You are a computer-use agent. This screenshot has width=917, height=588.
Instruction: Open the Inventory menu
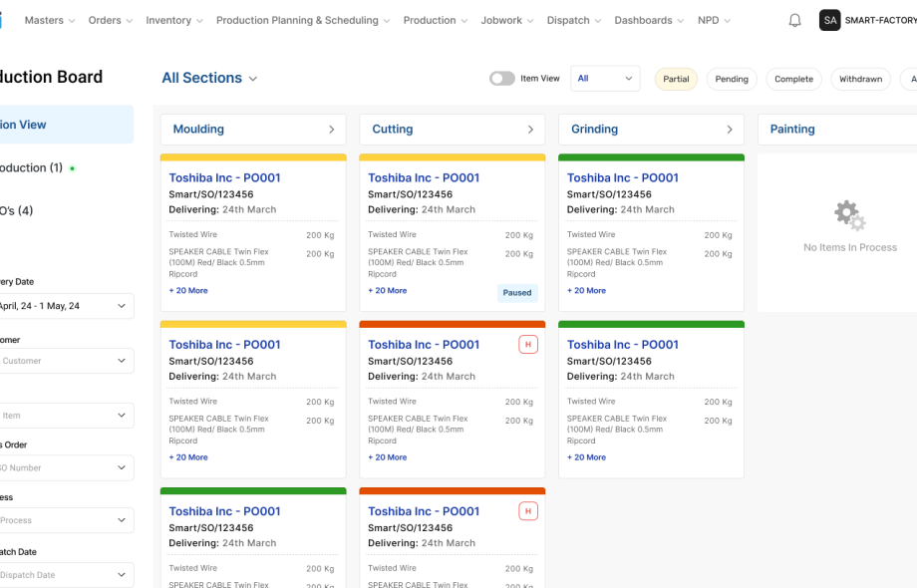click(173, 20)
